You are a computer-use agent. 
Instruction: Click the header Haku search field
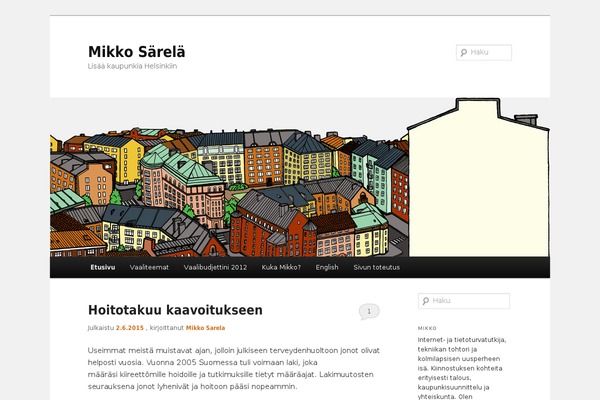click(484, 52)
